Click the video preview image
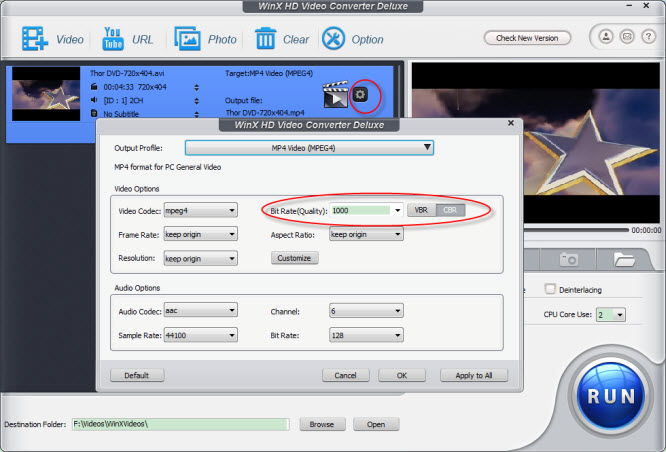The height and width of the screenshot is (452, 666). click(536, 142)
